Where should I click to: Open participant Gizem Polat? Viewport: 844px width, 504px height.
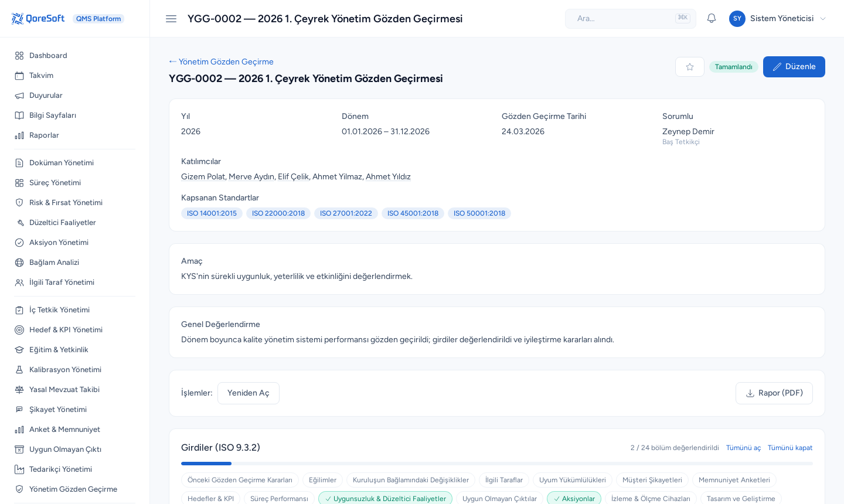(203, 177)
